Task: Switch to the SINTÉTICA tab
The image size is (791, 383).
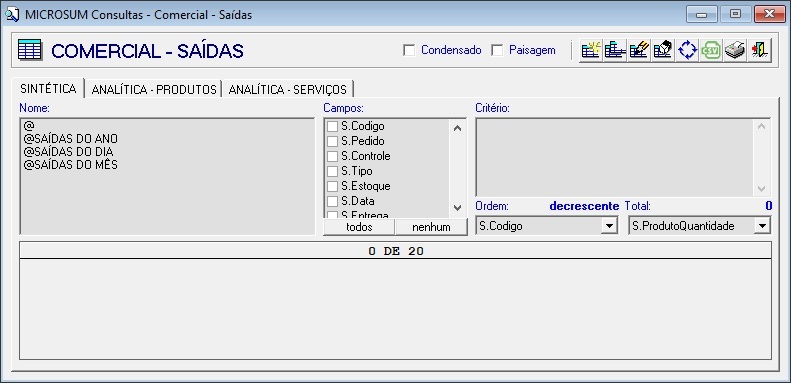Action: [x=48, y=89]
